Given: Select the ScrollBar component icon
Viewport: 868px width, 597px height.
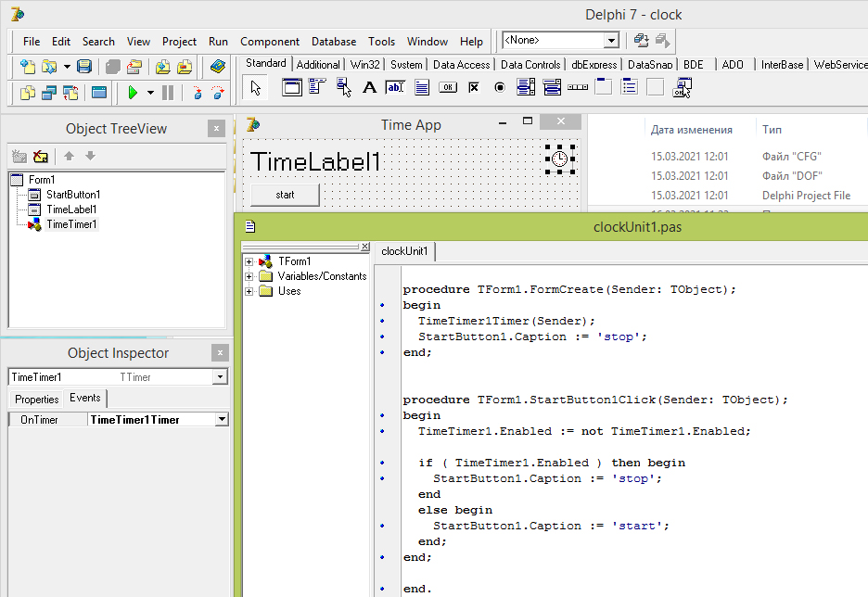Looking at the screenshot, I should (x=578, y=87).
